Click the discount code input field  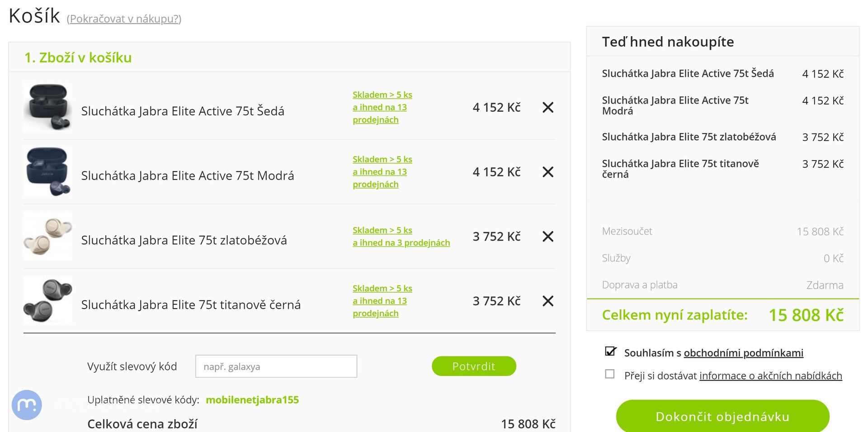pyautogui.click(x=276, y=366)
